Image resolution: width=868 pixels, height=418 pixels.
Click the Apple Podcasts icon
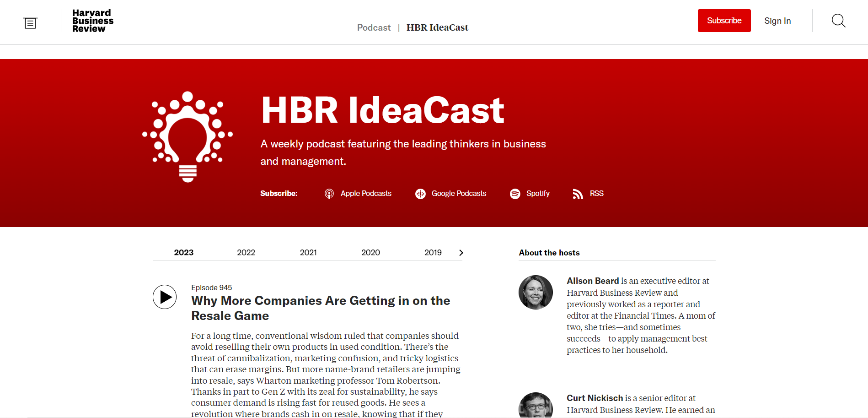329,194
